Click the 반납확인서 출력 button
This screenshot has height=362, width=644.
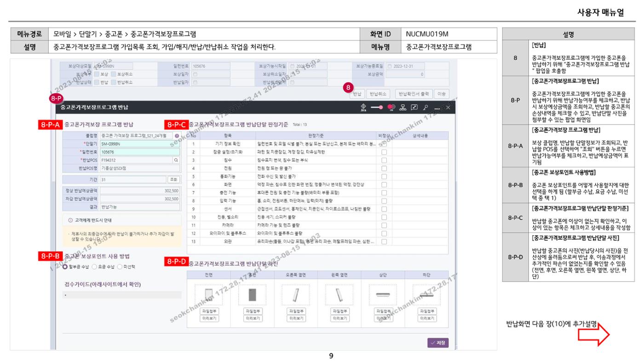tap(414, 94)
